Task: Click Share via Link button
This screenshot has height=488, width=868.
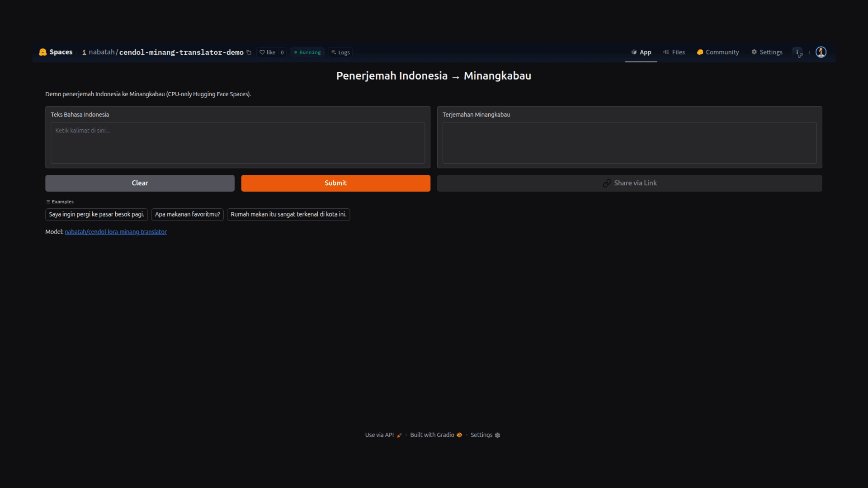Action: (x=629, y=183)
